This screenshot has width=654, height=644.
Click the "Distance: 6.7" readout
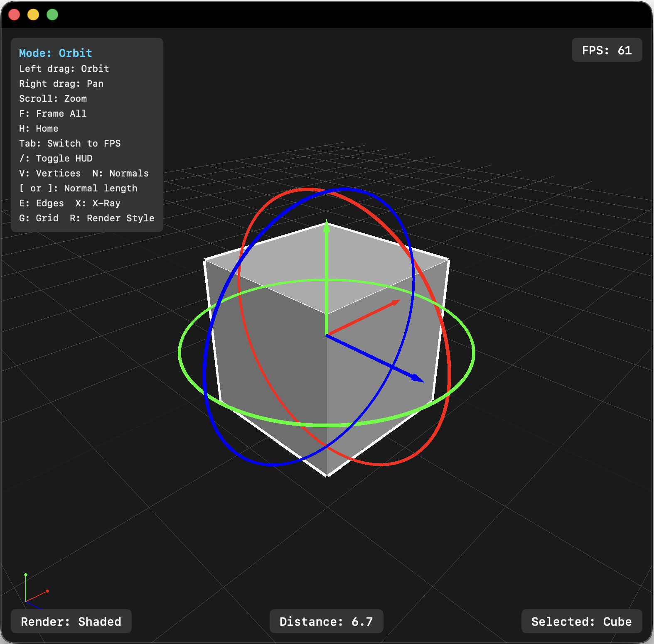tap(326, 622)
